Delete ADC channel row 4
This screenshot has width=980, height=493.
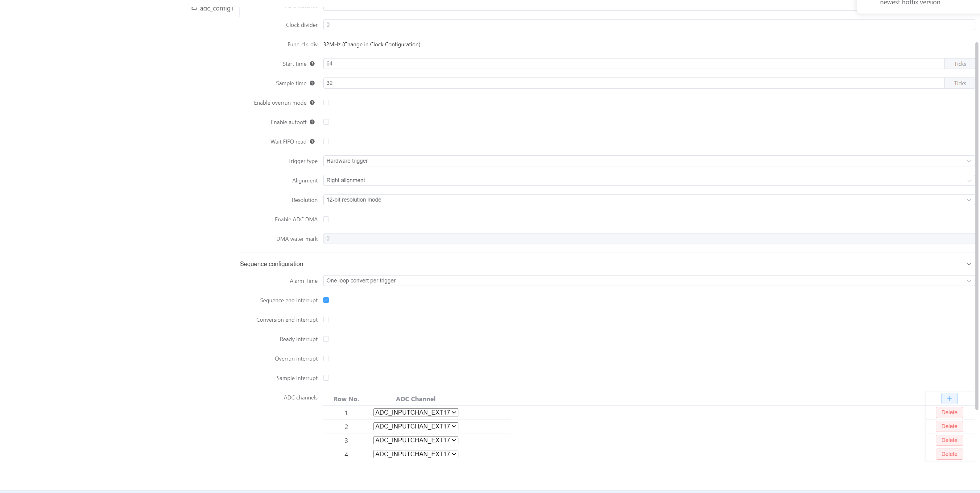point(949,454)
